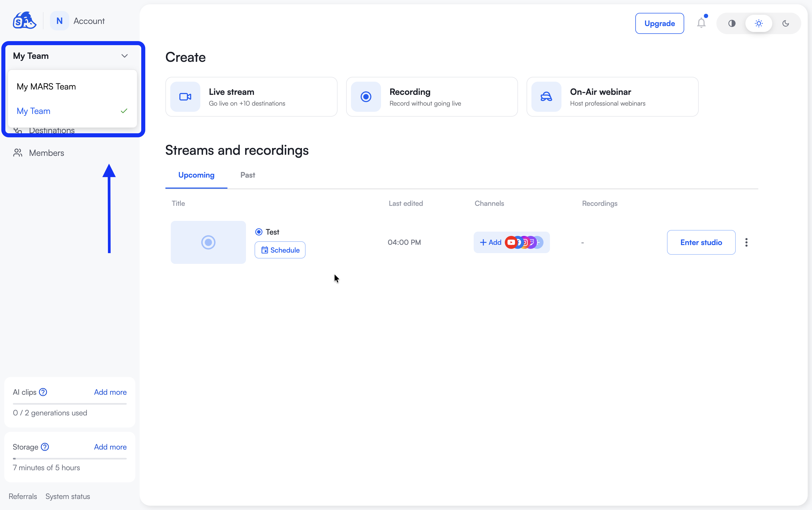Click the 04:00 PM last edited time
Viewport: 812px width, 510px height.
(404, 242)
